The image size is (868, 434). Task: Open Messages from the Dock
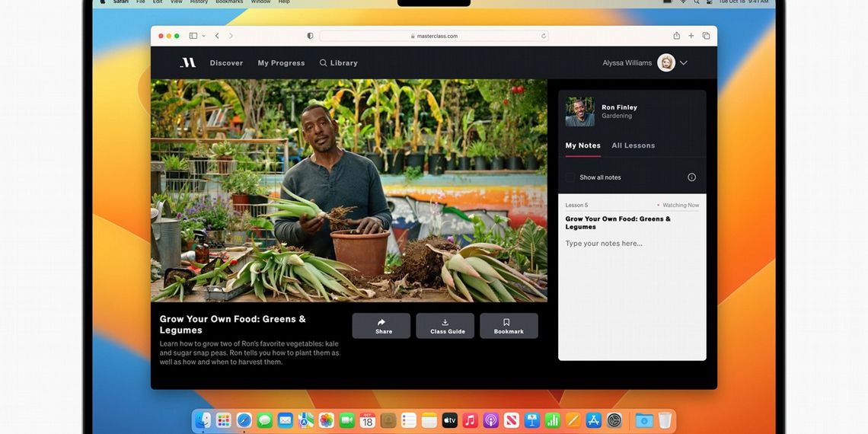[265, 420]
